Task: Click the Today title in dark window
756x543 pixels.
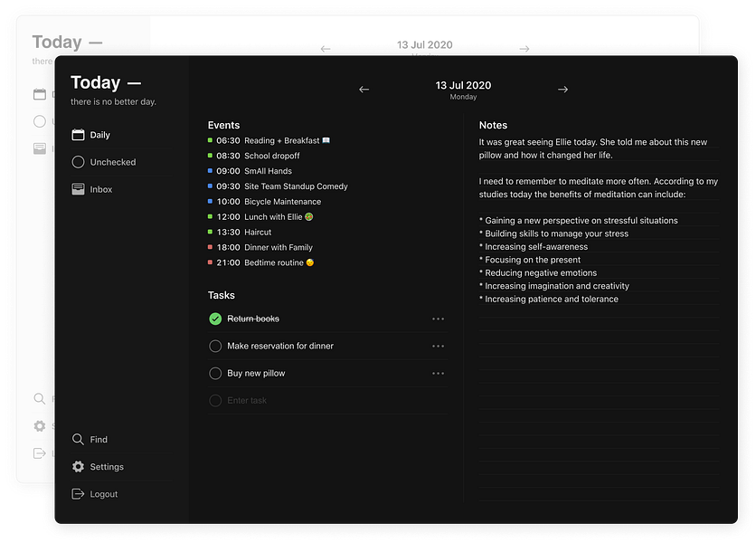Action: 96,82
